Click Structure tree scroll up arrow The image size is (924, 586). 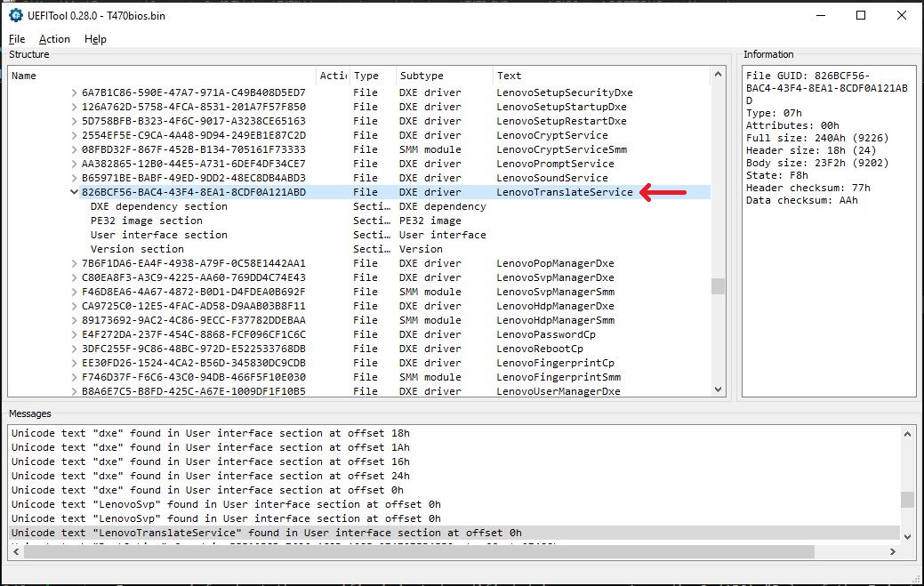tap(718, 74)
